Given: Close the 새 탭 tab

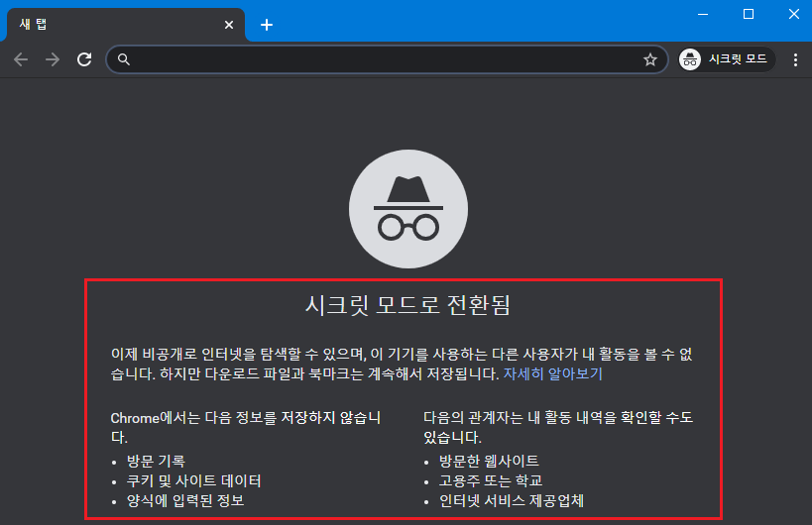Looking at the screenshot, I should (x=229, y=25).
